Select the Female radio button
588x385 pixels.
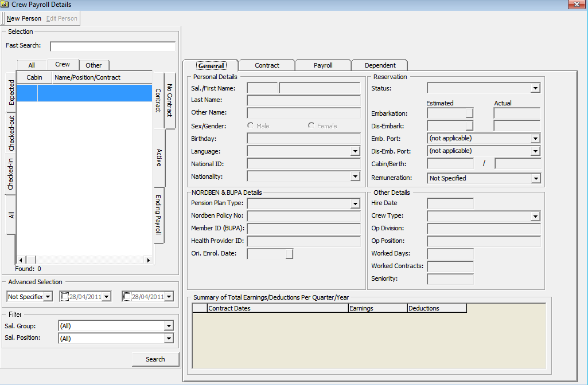(x=311, y=125)
